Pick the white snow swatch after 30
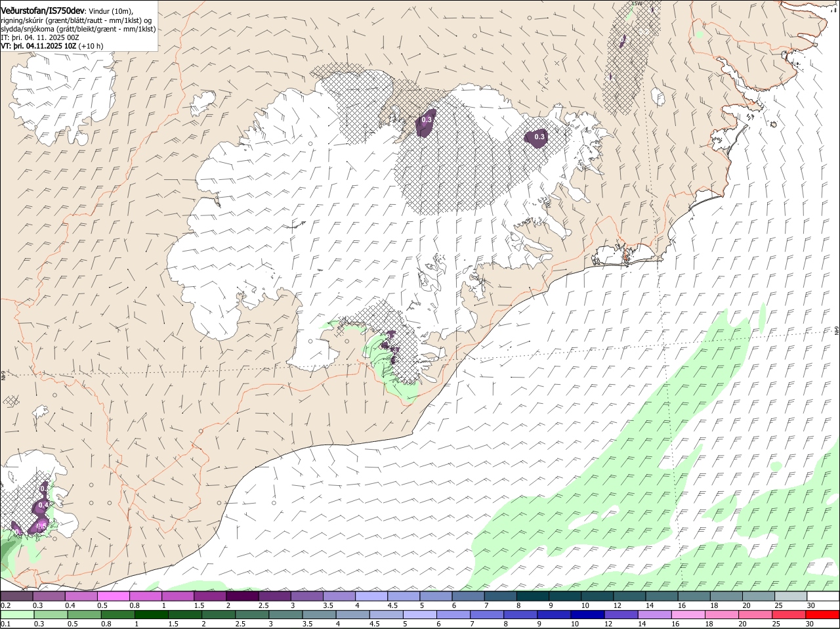 (823, 596)
